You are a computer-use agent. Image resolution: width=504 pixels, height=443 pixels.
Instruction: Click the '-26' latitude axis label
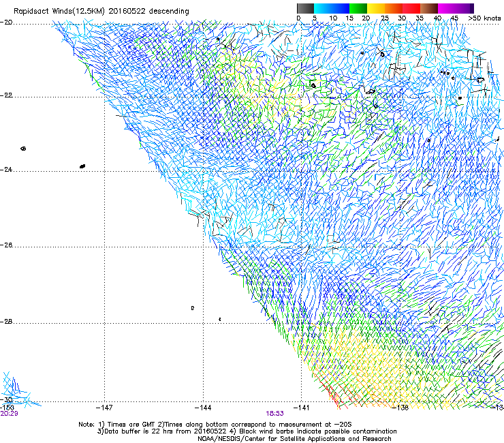(x=6, y=245)
